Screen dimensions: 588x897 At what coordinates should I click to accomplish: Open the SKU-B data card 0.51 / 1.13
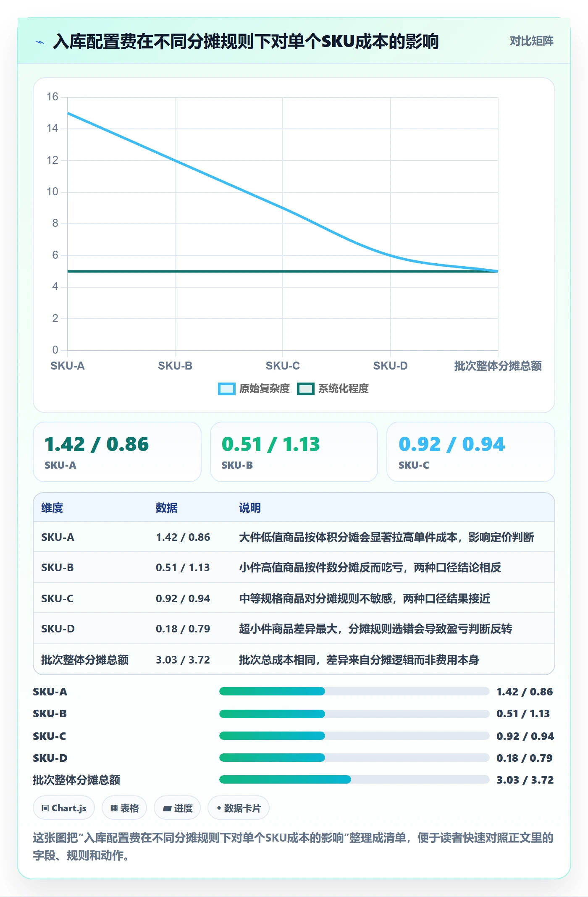coord(294,452)
